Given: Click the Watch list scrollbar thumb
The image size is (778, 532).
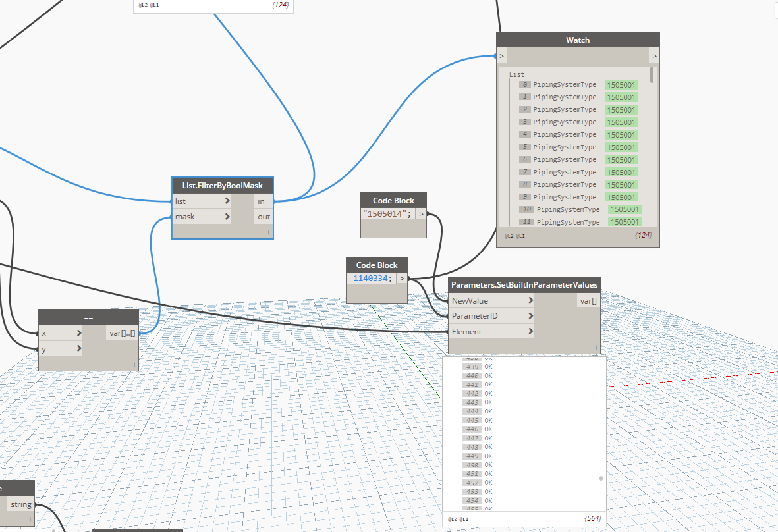Looking at the screenshot, I should [652, 75].
